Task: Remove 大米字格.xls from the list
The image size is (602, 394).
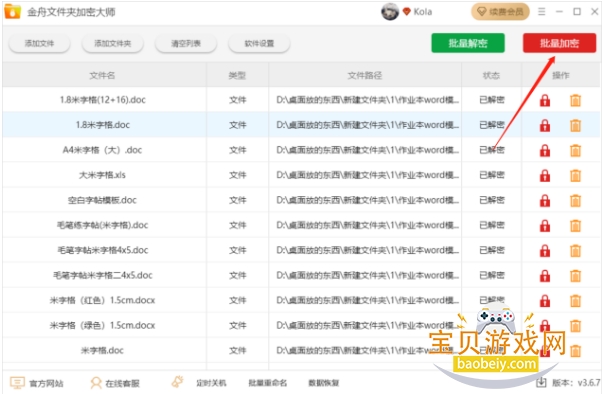Action: click(x=575, y=175)
